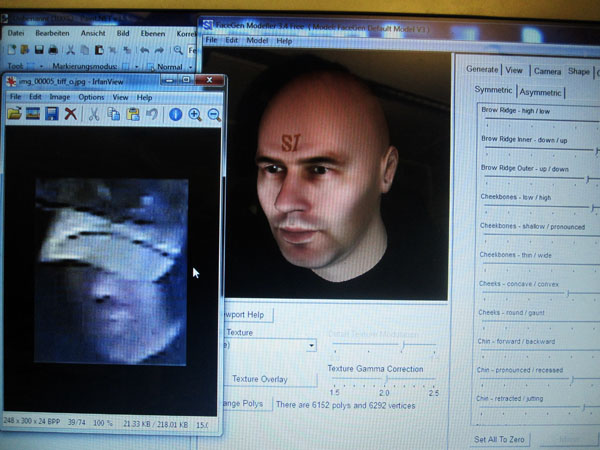Click Undo icon in IrfanView toolbar
This screenshot has height=450, width=600.
click(152, 114)
